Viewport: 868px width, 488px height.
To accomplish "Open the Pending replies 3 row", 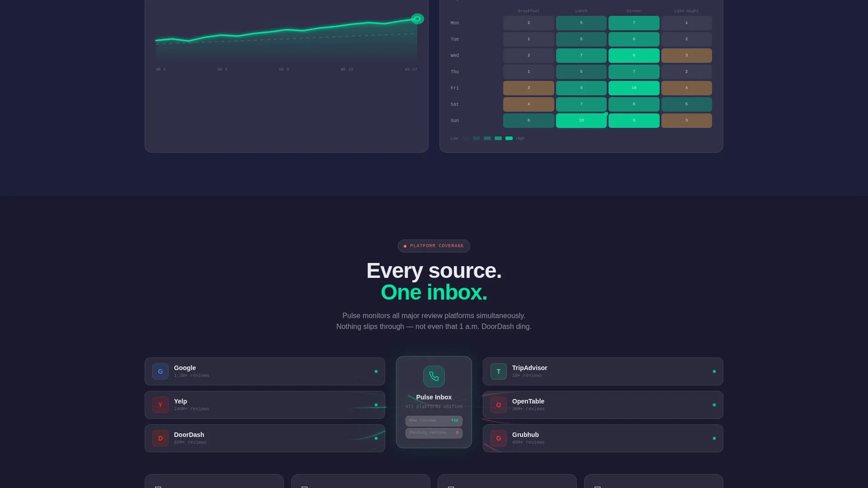I will click(434, 433).
